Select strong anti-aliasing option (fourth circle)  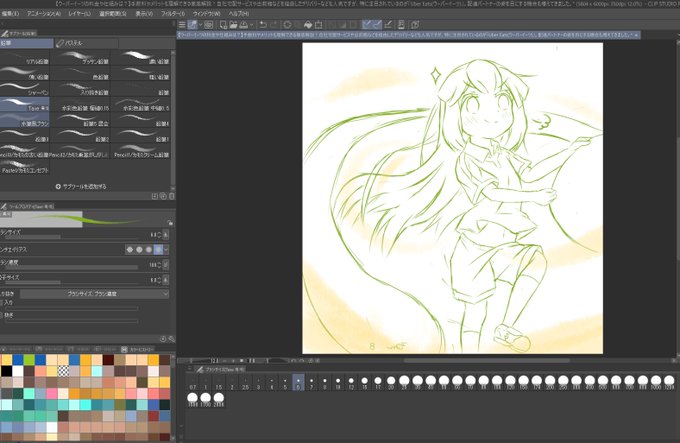158,250
